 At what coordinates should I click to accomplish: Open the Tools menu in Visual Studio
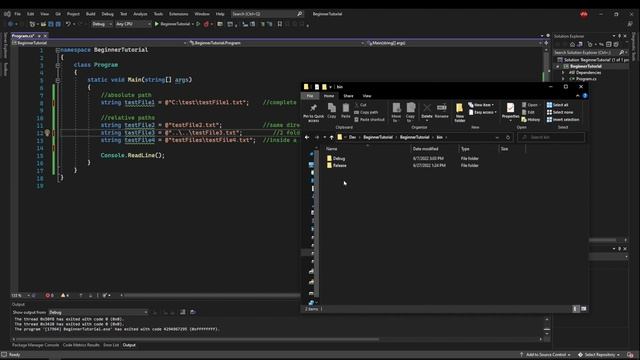(158, 14)
